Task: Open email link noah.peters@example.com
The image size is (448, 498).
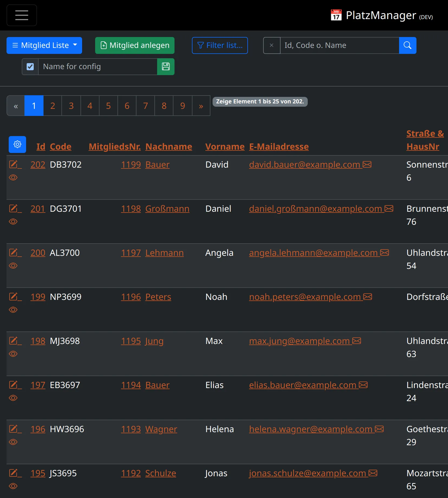Action: tap(305, 297)
